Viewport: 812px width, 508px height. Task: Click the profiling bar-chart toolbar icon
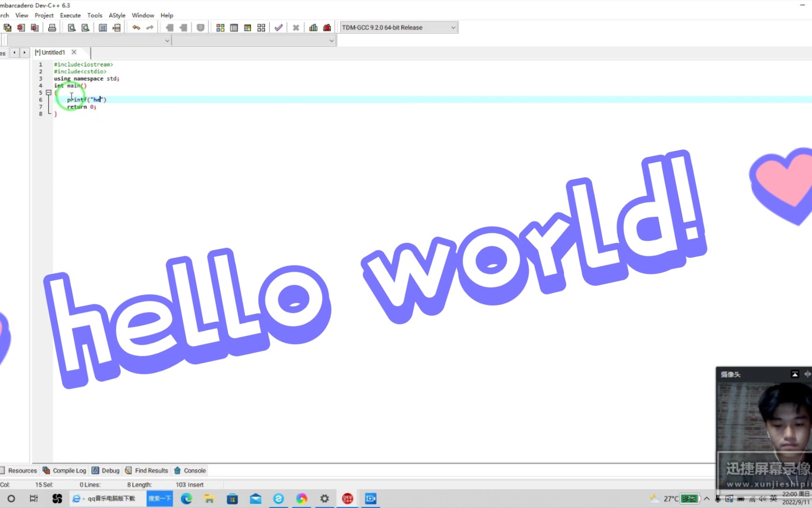tap(313, 27)
